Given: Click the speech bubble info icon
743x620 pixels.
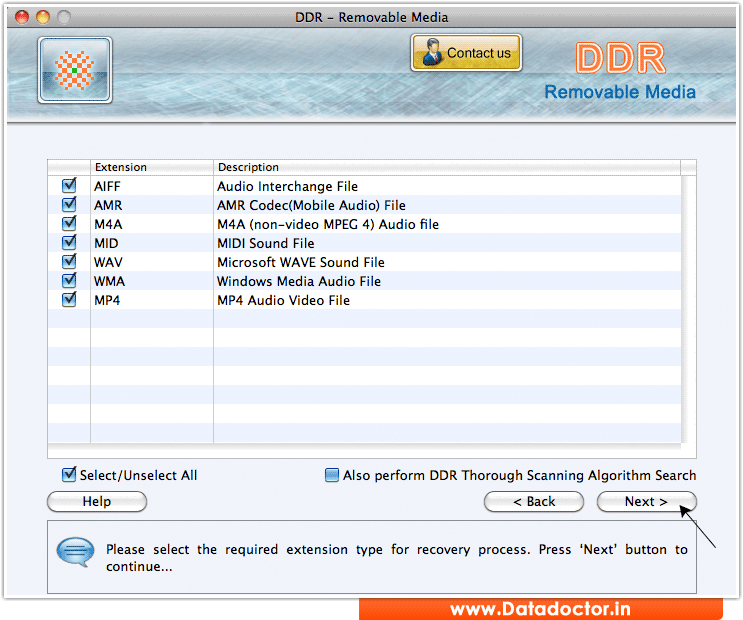Looking at the screenshot, I should [75, 552].
